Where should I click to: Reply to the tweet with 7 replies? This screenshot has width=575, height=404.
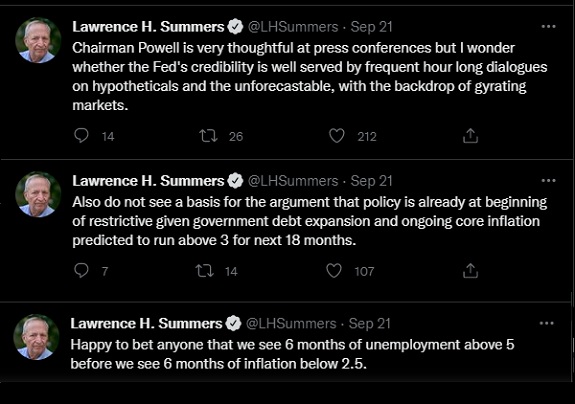[81, 271]
